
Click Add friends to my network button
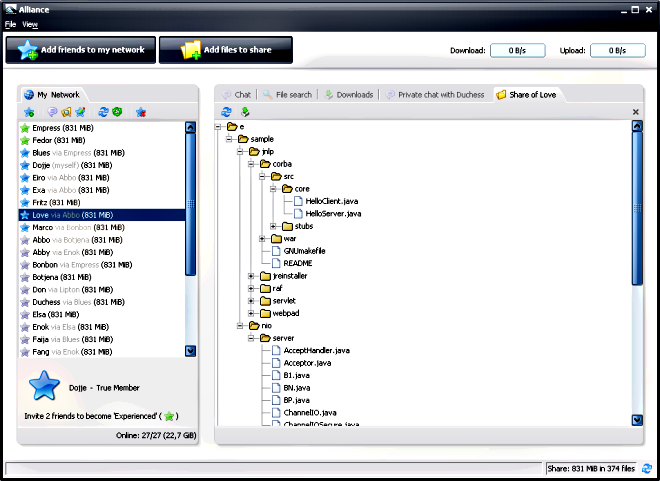(x=81, y=50)
